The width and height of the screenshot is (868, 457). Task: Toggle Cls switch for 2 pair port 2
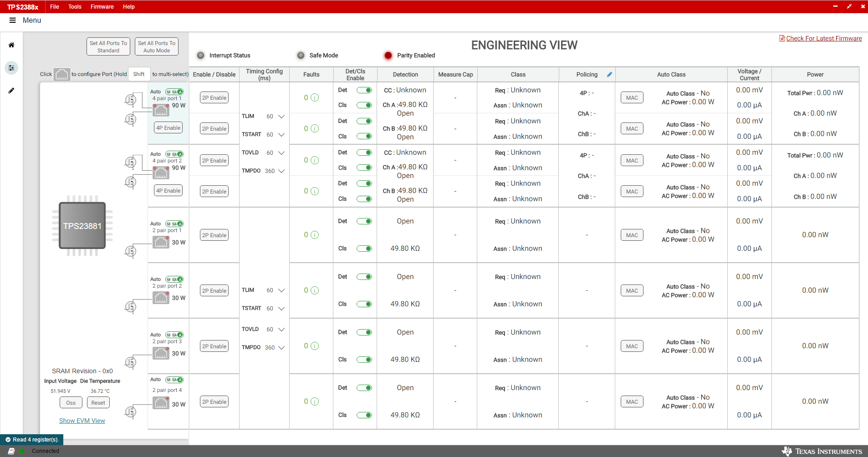click(x=364, y=304)
